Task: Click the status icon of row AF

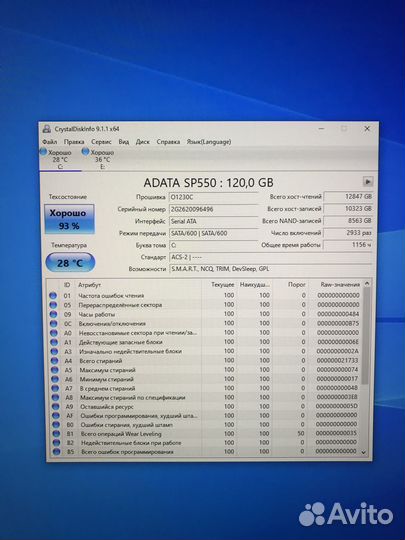Action: click(x=56, y=415)
